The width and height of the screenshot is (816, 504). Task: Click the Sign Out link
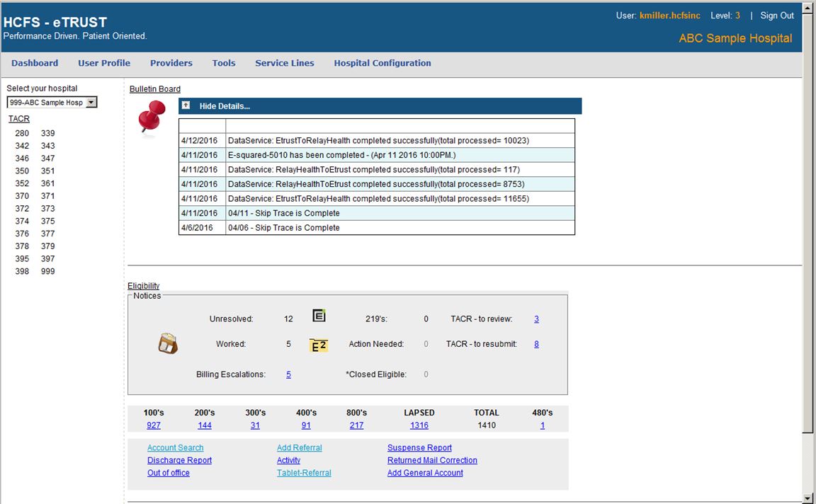tap(776, 16)
